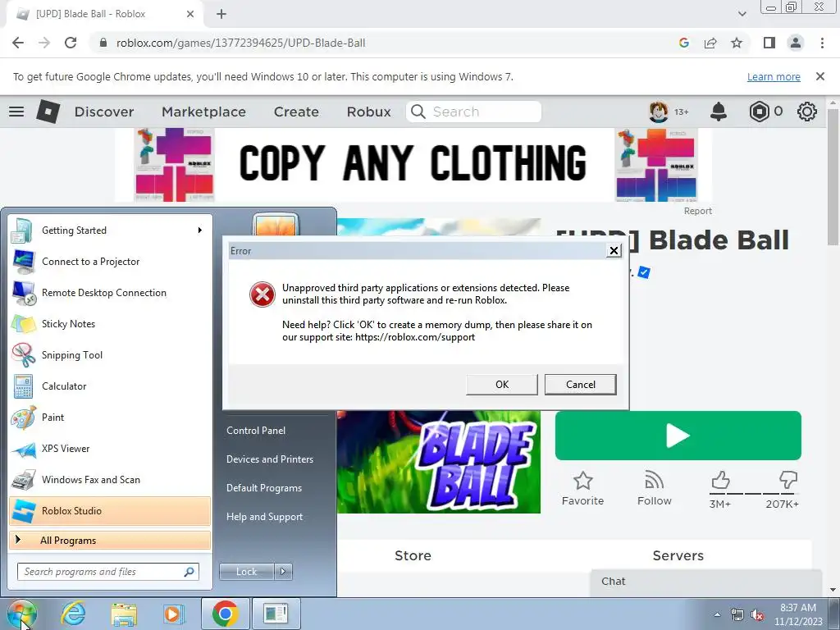Open Chrome side panel icon
The image size is (840, 630).
coord(769,43)
